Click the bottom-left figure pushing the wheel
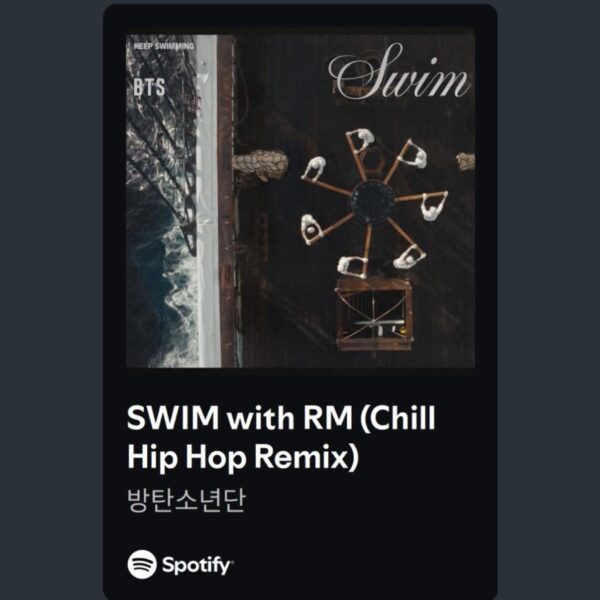Screen dimensions: 600x600 pyautogui.click(x=310, y=228)
